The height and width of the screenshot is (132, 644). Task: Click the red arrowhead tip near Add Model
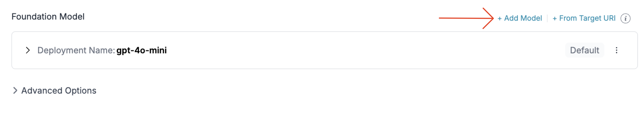pyautogui.click(x=492, y=18)
